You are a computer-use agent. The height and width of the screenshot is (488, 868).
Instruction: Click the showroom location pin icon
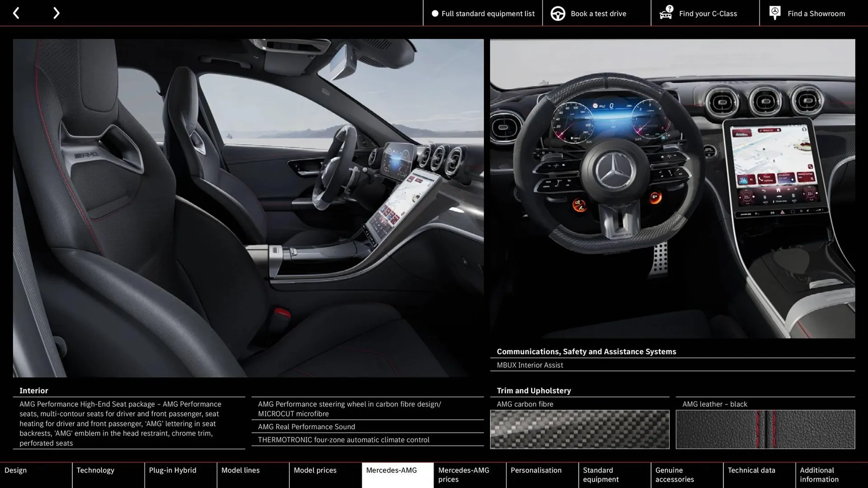pyautogui.click(x=774, y=12)
